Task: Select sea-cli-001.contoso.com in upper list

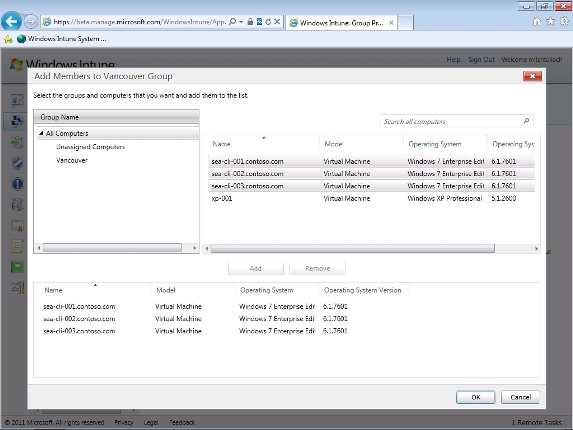Action: coord(372,161)
